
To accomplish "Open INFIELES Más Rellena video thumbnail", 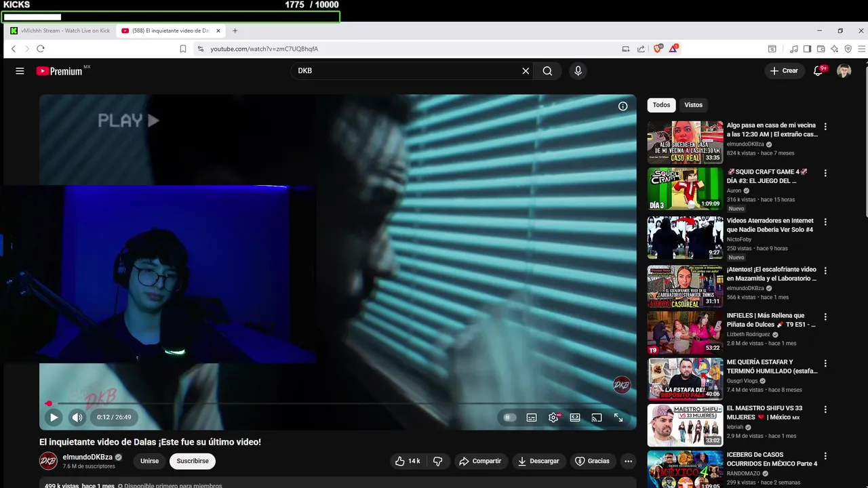I will coord(685,332).
